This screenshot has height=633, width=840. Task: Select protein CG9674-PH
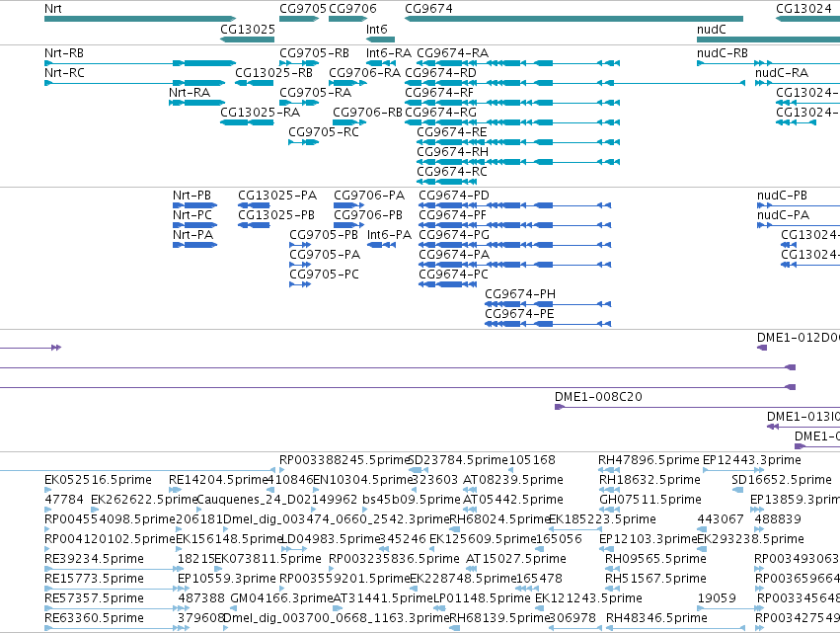520,294
